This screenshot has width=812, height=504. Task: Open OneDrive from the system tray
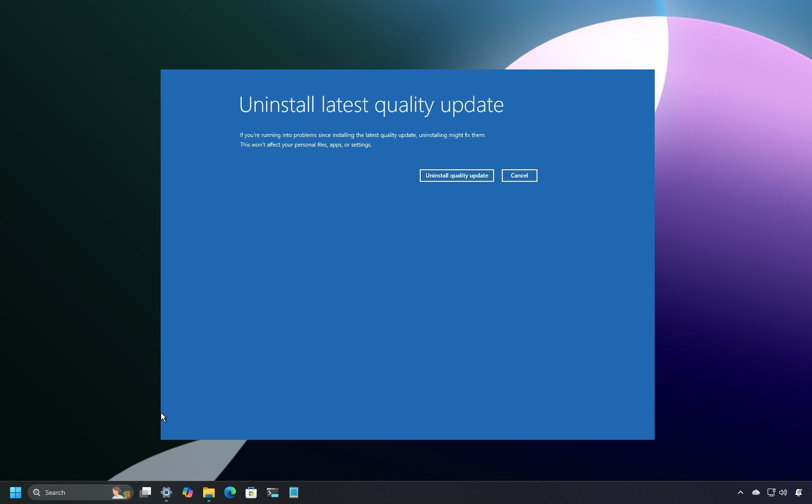click(x=756, y=492)
